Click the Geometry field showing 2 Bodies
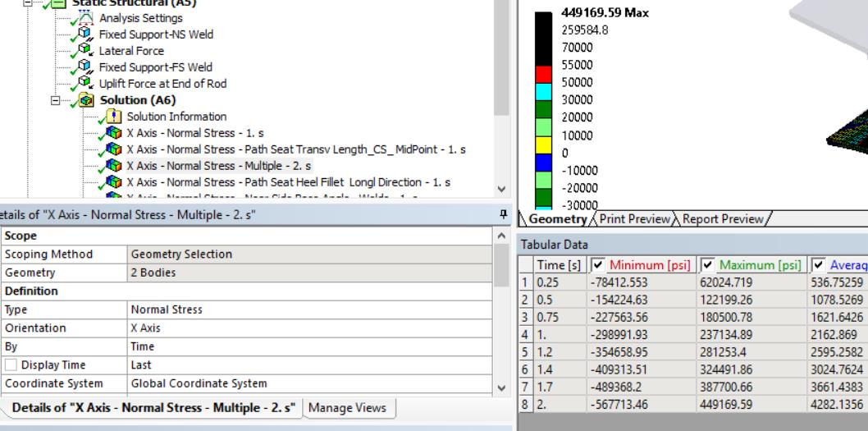868x431 pixels. pos(309,273)
